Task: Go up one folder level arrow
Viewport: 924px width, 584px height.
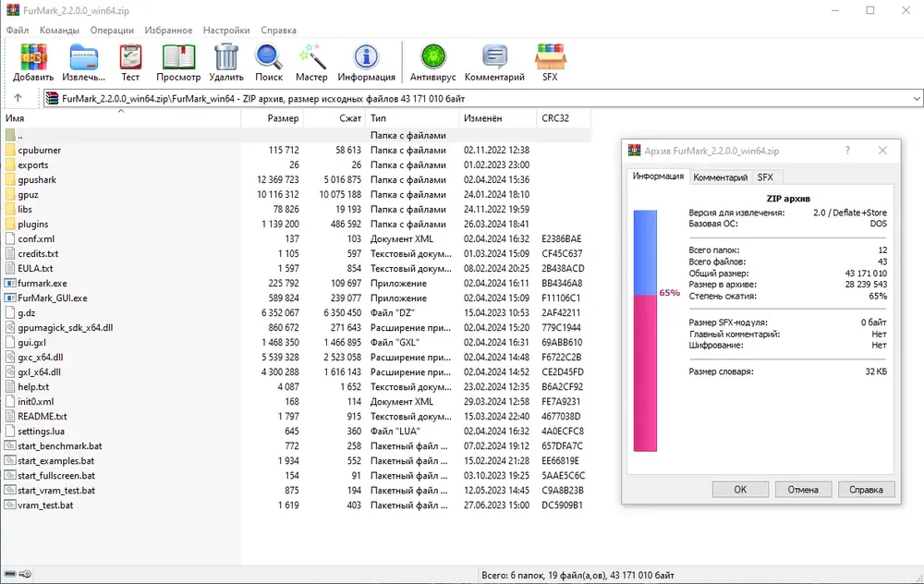Action: [x=18, y=99]
